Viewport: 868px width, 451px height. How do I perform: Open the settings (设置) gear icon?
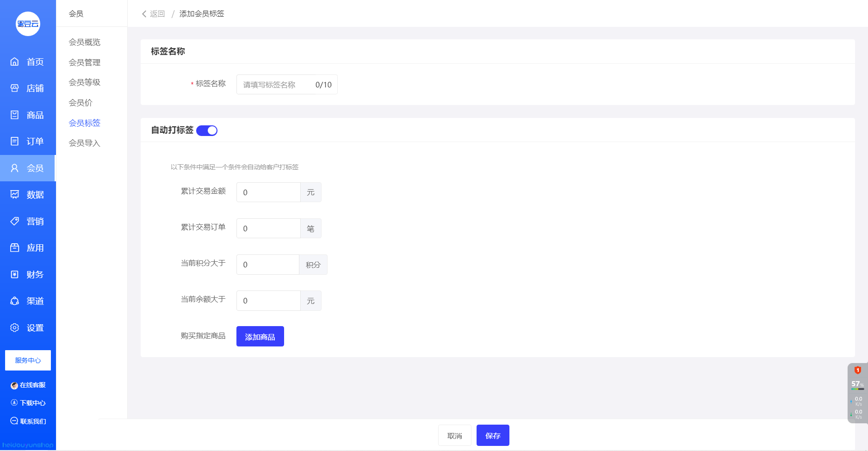(x=15, y=327)
